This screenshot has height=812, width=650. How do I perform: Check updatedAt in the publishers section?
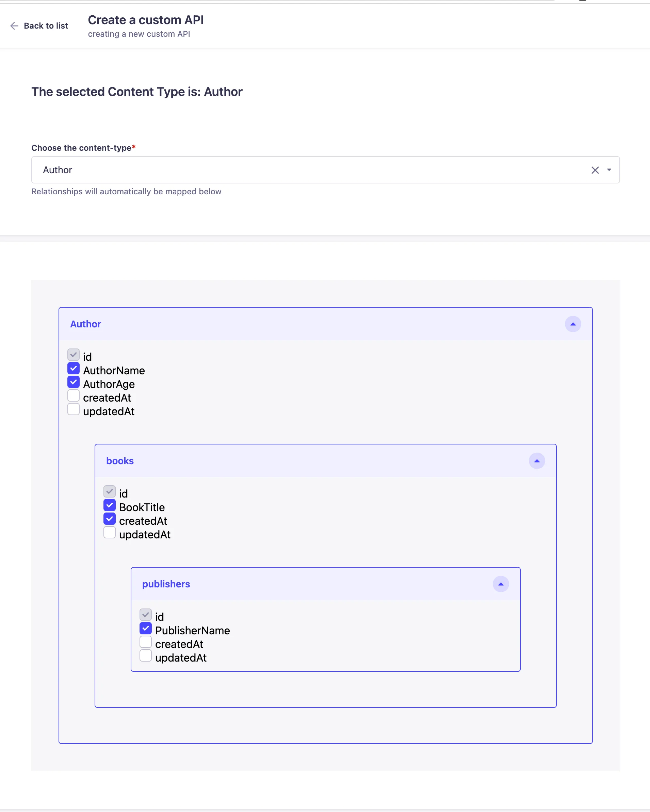tap(146, 656)
